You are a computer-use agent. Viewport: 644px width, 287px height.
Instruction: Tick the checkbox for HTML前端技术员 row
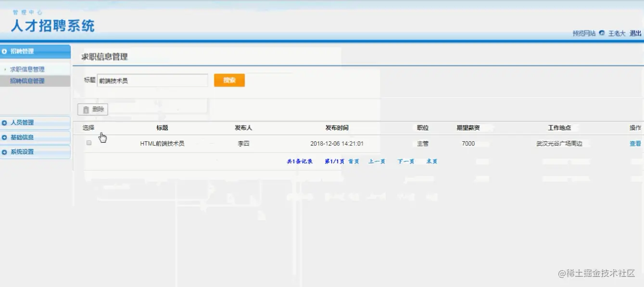[89, 143]
